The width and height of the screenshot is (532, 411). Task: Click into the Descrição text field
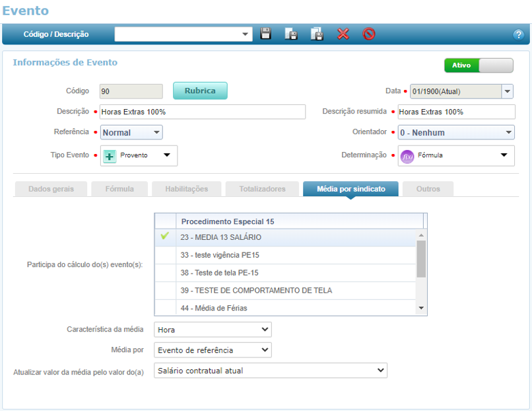[202, 112]
